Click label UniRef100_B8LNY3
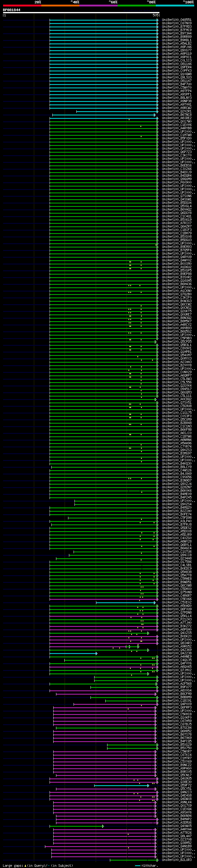This screenshot has height=868, width=197. 176,98
